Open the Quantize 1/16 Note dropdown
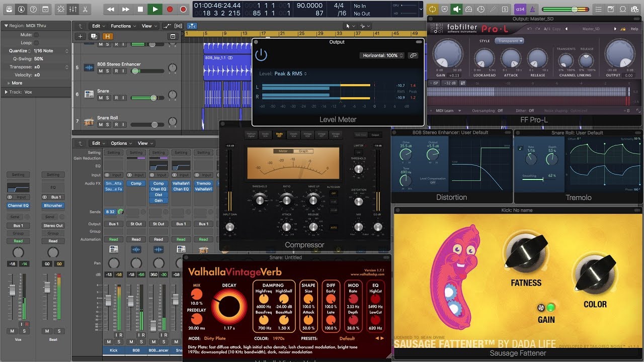Image resolution: width=644 pixels, height=362 pixels. 51,51
